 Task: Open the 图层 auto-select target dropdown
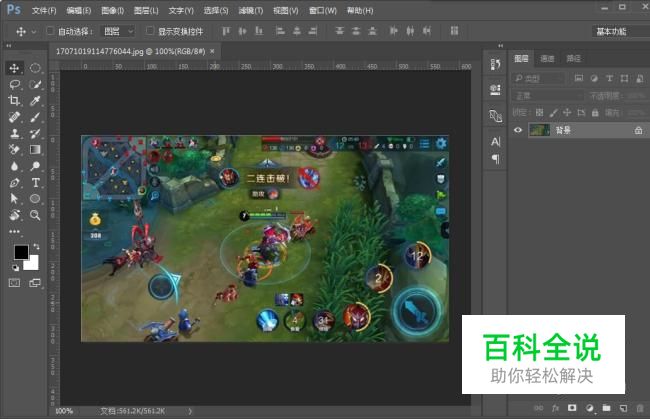116,31
